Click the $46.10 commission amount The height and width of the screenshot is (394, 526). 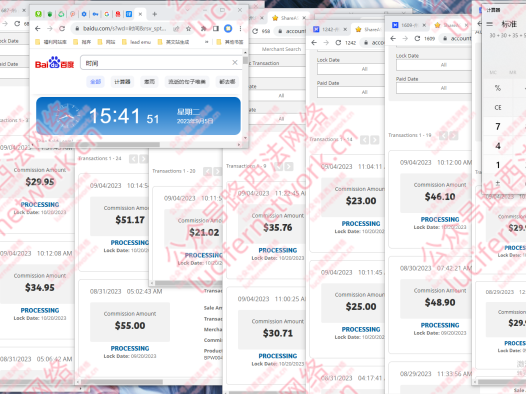pyautogui.click(x=440, y=196)
